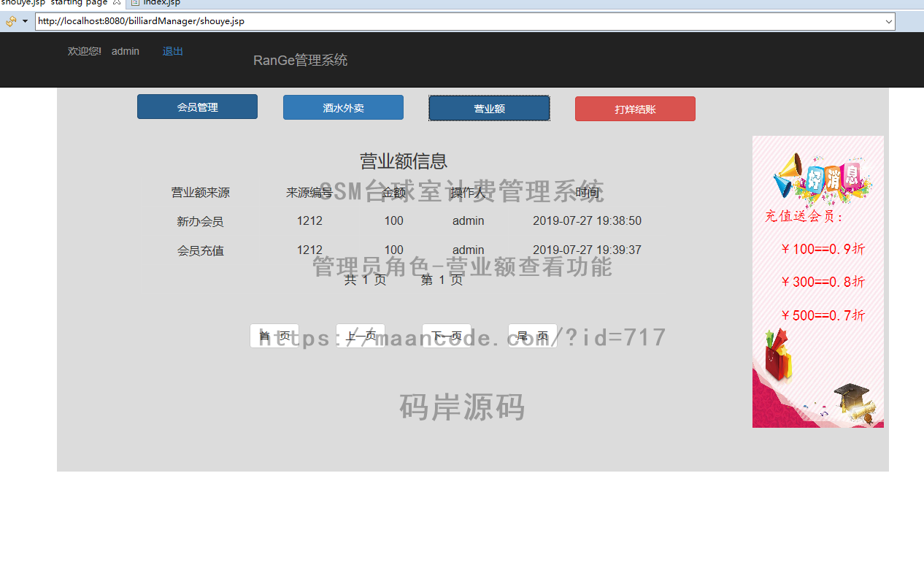Click the URL address field
The height and width of the screenshot is (565, 924).
460,21
